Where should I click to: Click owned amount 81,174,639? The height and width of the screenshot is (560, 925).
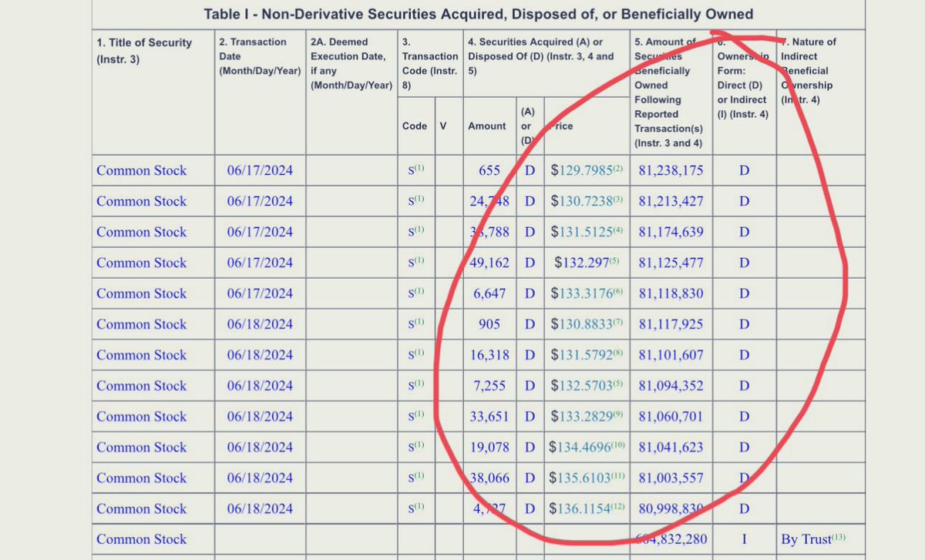coord(671,232)
